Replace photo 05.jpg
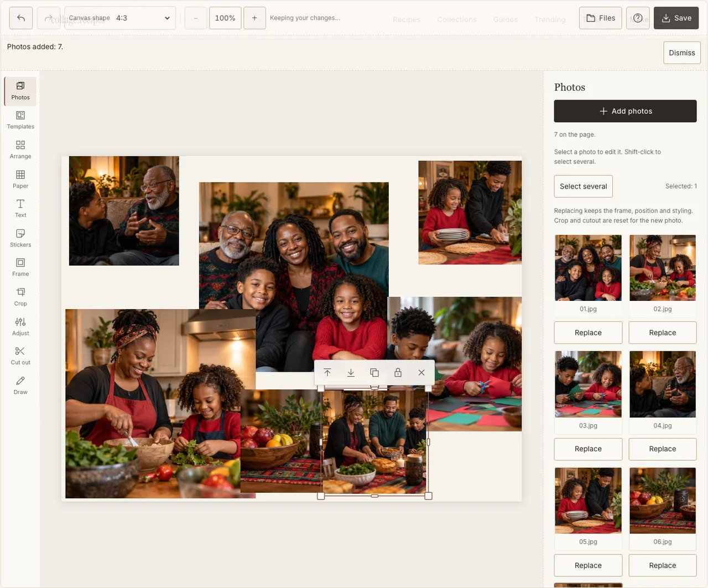This screenshot has height=588, width=708. pos(588,565)
